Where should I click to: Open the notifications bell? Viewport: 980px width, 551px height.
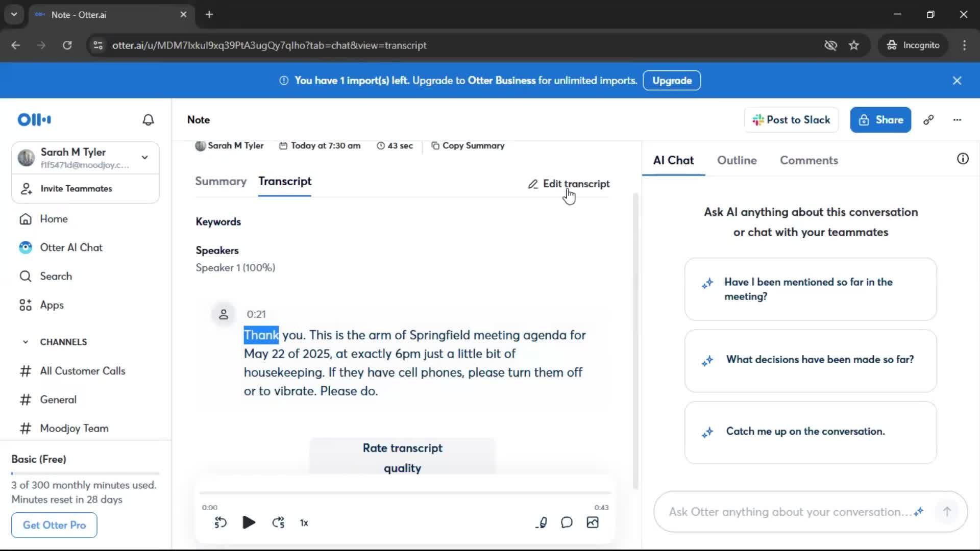[148, 120]
